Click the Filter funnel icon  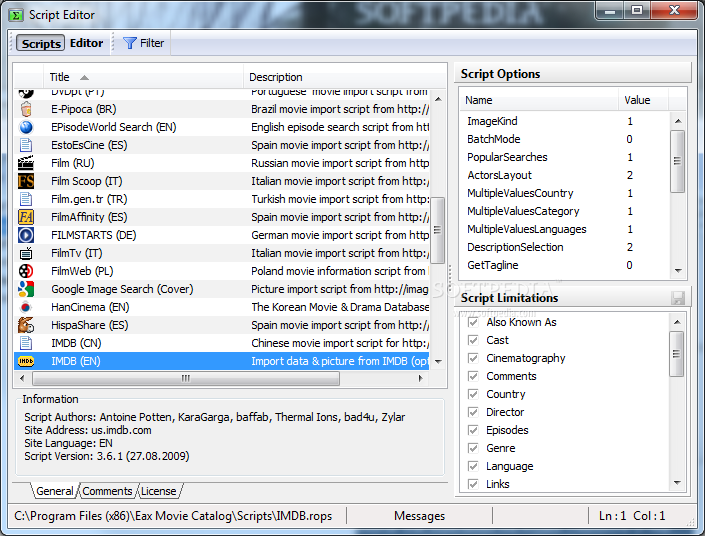coord(129,43)
